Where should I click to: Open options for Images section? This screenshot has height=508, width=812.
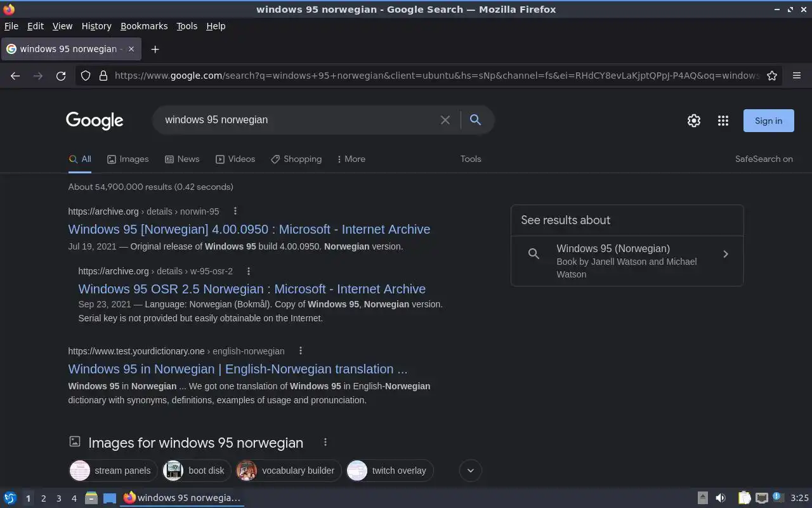click(x=325, y=443)
